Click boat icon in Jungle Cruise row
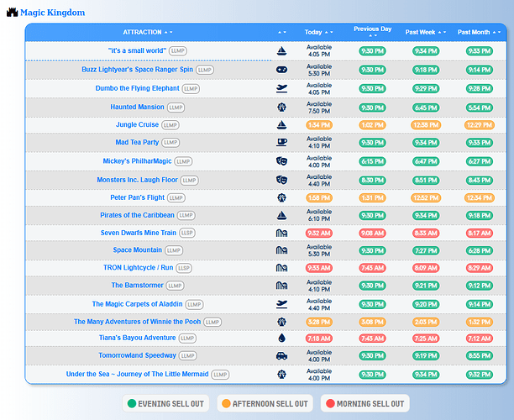Screen dimensions: 514x420 tap(281, 125)
